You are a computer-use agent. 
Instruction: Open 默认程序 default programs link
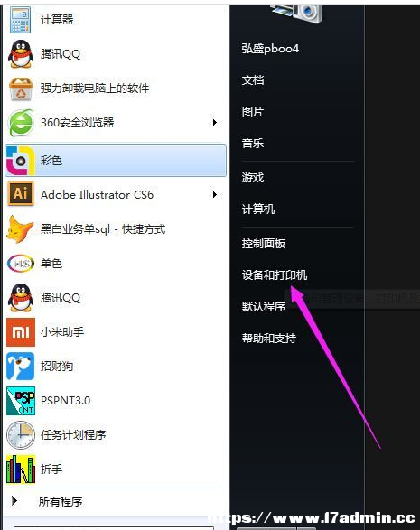(x=264, y=307)
